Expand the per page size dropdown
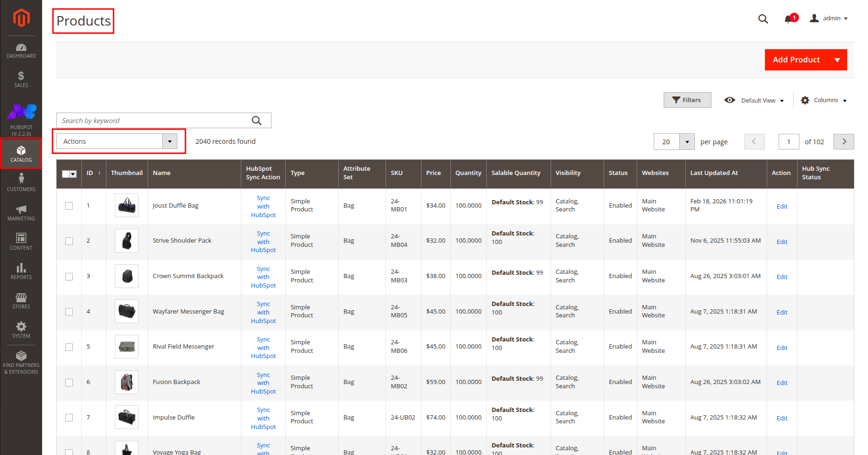 click(687, 142)
